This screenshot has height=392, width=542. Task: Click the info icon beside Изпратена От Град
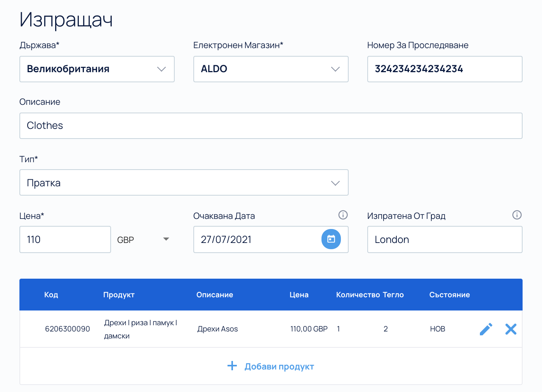(x=517, y=215)
